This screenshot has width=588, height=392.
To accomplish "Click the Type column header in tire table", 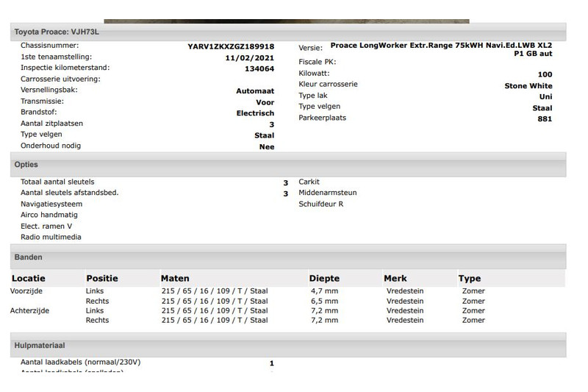I will (x=470, y=279).
